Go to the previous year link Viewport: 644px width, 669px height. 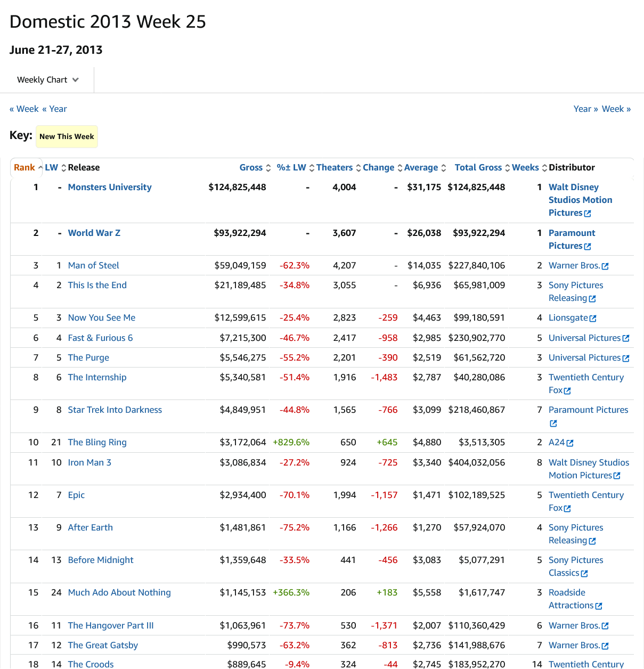coord(54,109)
